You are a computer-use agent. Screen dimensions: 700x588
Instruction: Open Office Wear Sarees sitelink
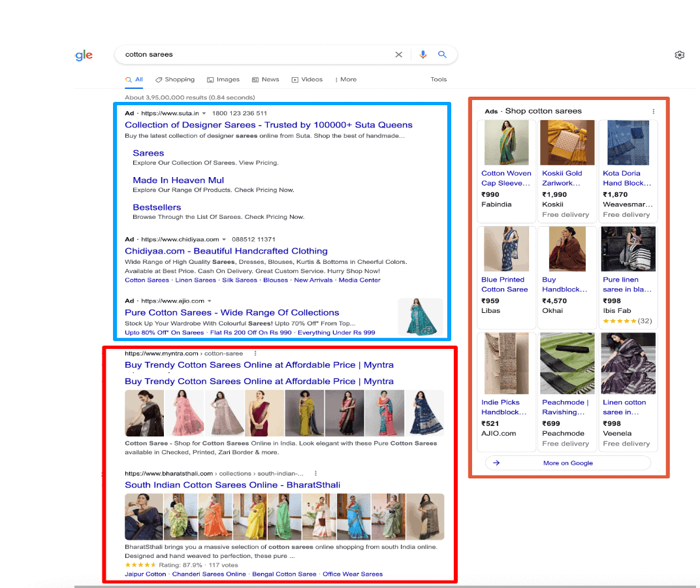coord(352,574)
